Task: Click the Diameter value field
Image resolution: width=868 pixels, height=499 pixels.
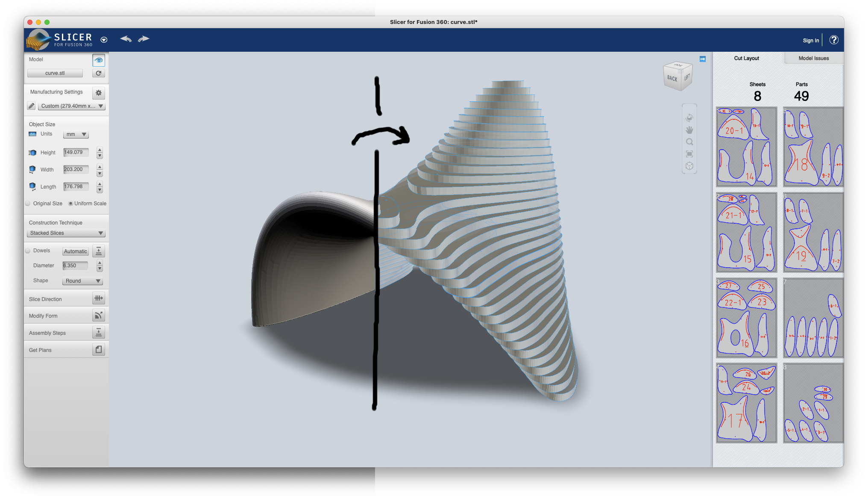Action: (x=75, y=266)
